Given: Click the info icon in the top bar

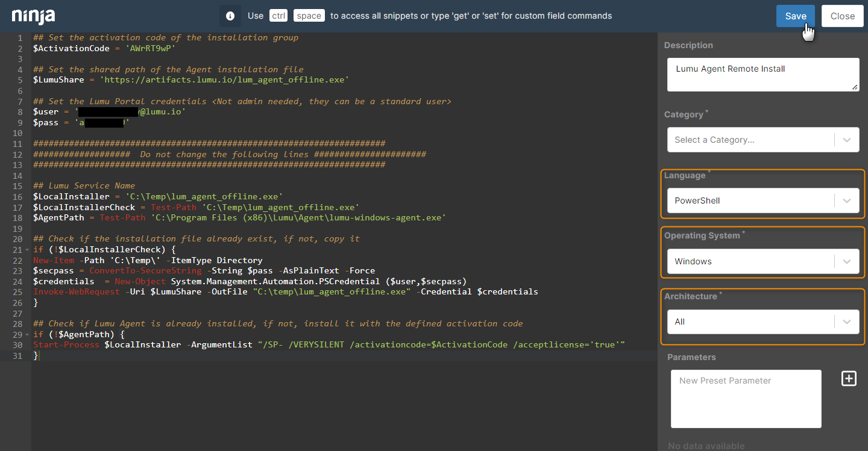Looking at the screenshot, I should [x=230, y=16].
